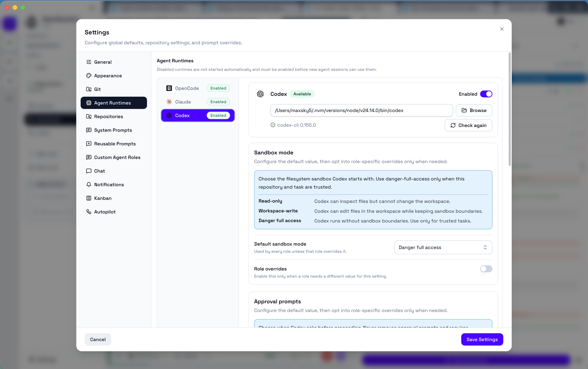Viewport: 588px width, 369px height.
Task: Click the Codex Enabled badge in list
Action: pos(218,116)
